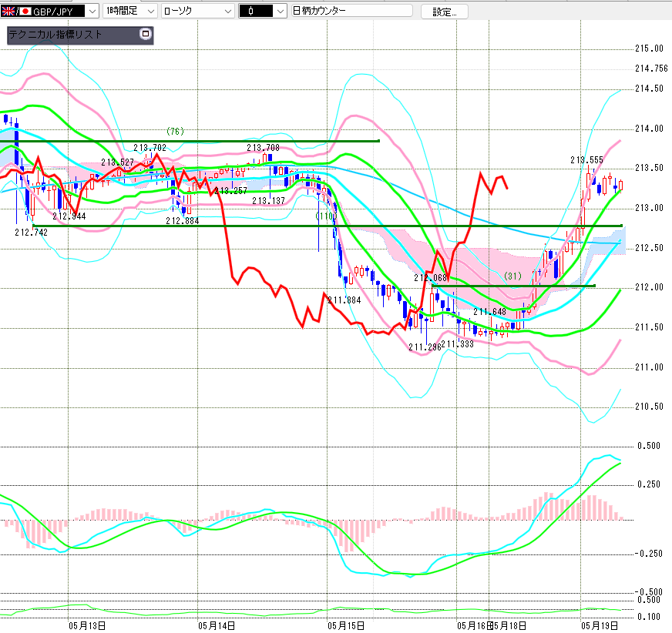The image size is (672, 633).
Task: Click the 212.068 price label
Action: (x=430, y=278)
